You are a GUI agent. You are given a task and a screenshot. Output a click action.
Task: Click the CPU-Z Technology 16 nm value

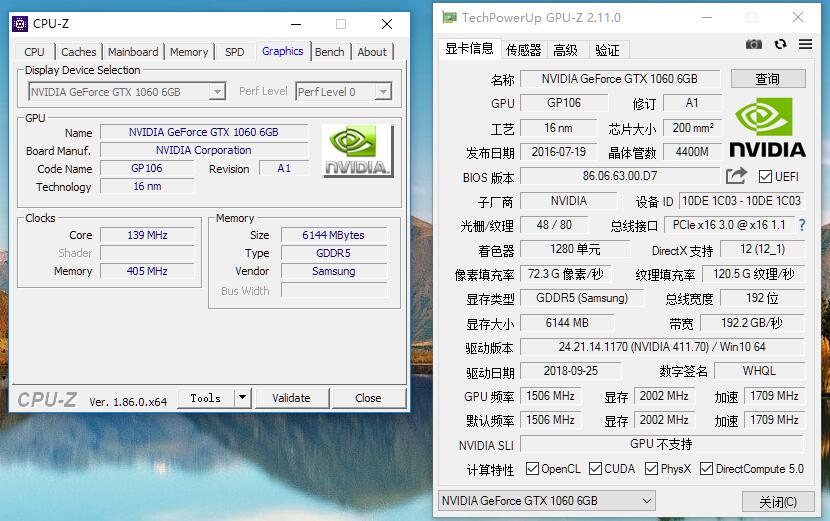(147, 186)
